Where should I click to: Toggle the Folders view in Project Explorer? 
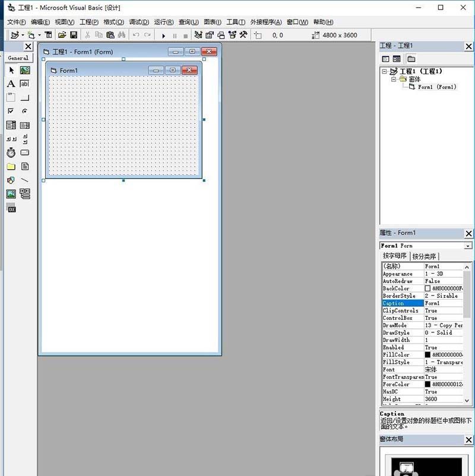[x=412, y=58]
